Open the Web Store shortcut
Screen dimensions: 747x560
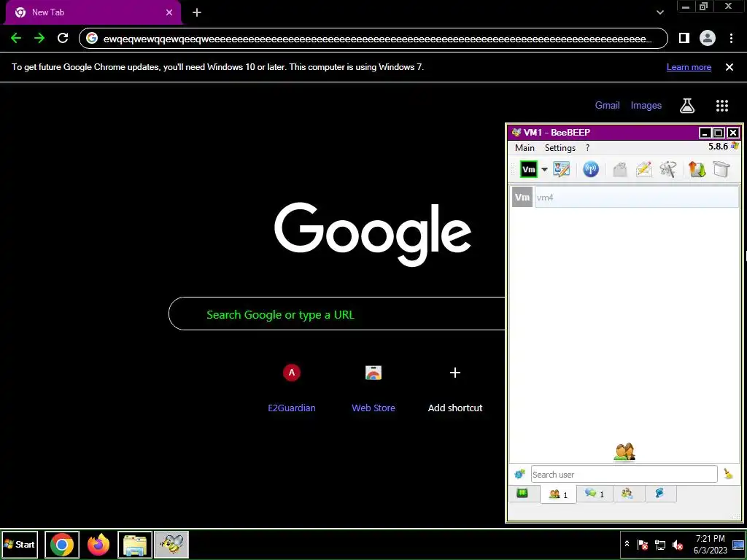point(373,387)
